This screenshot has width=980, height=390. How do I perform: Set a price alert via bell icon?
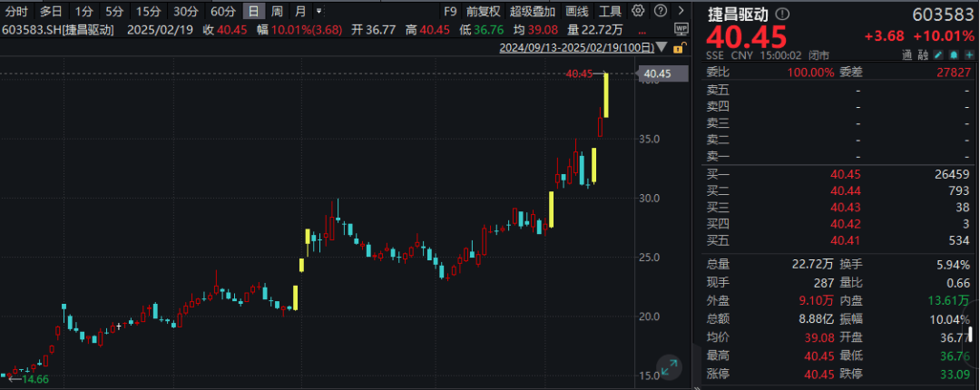[953, 55]
